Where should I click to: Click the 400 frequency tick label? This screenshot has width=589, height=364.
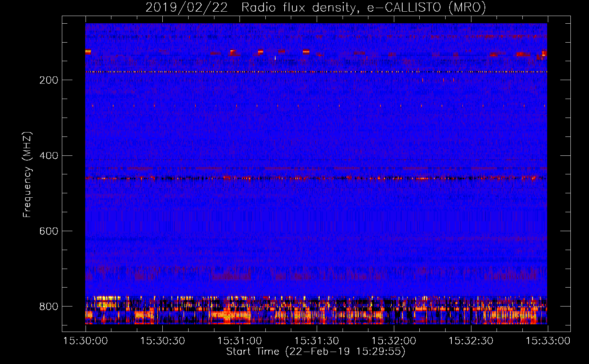(49, 156)
